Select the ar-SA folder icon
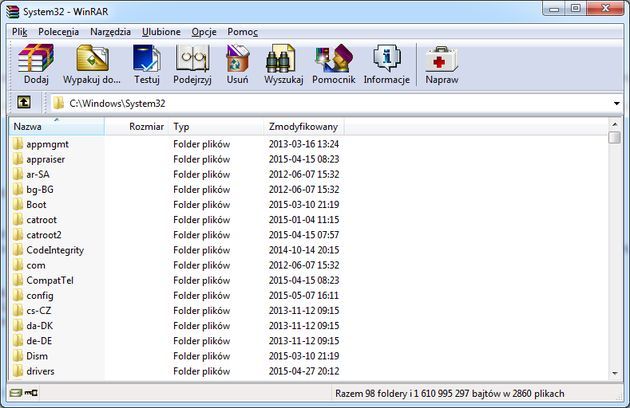Screen dimensions: 630x408 tap(17, 174)
